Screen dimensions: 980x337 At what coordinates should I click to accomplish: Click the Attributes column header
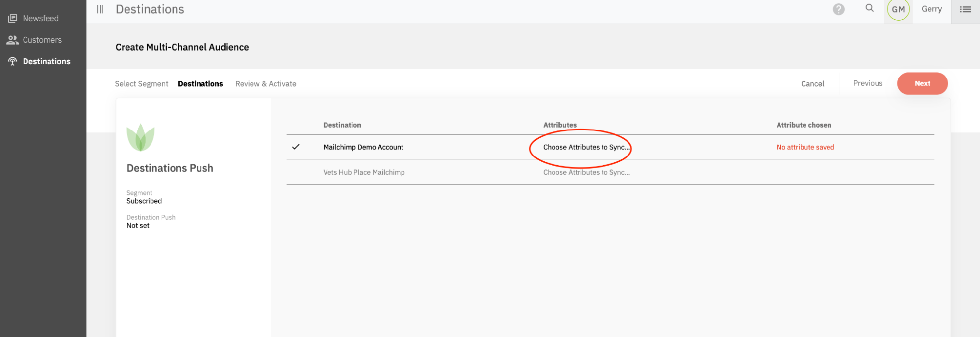point(560,125)
